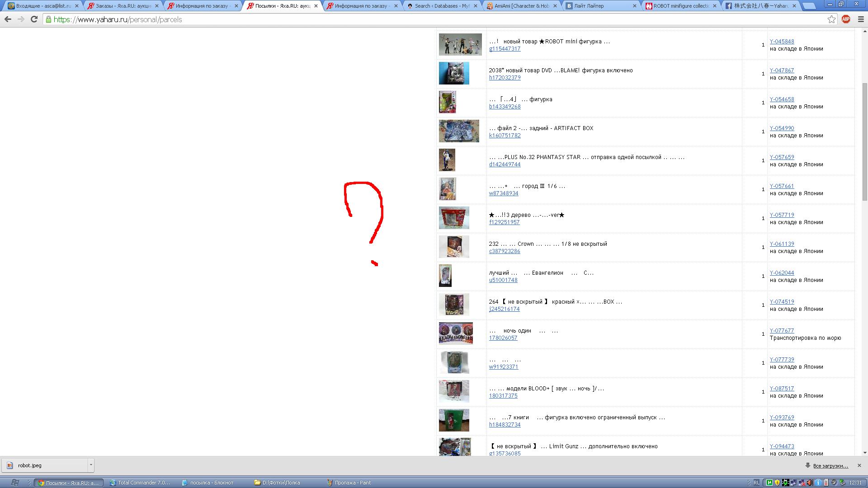This screenshot has width=868, height=488.
Task: Click the browser Back arrow
Action: point(8,19)
